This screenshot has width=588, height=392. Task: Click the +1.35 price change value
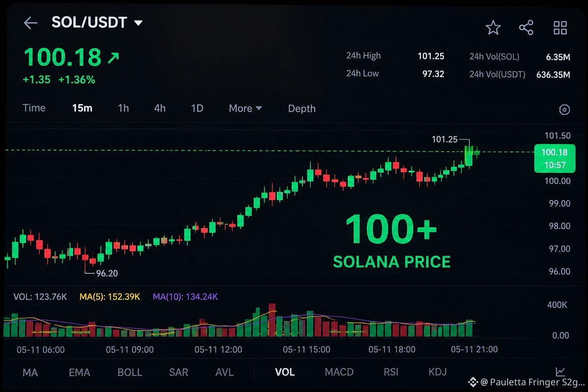pos(36,80)
